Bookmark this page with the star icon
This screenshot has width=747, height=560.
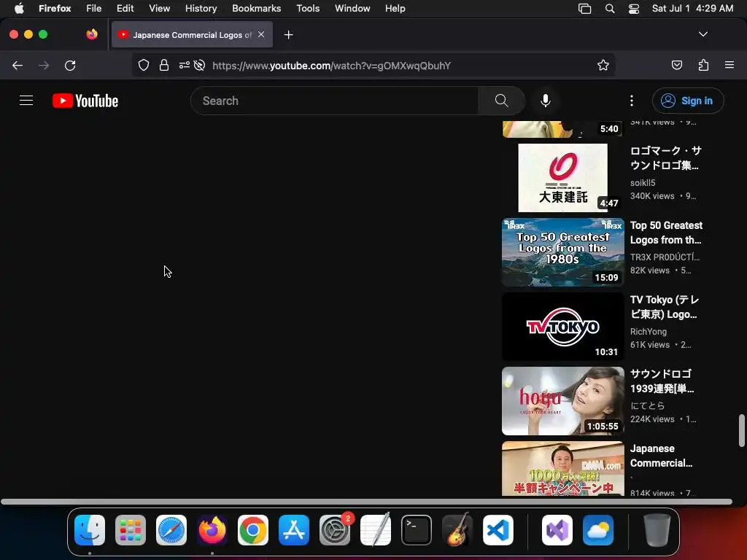[x=603, y=65]
